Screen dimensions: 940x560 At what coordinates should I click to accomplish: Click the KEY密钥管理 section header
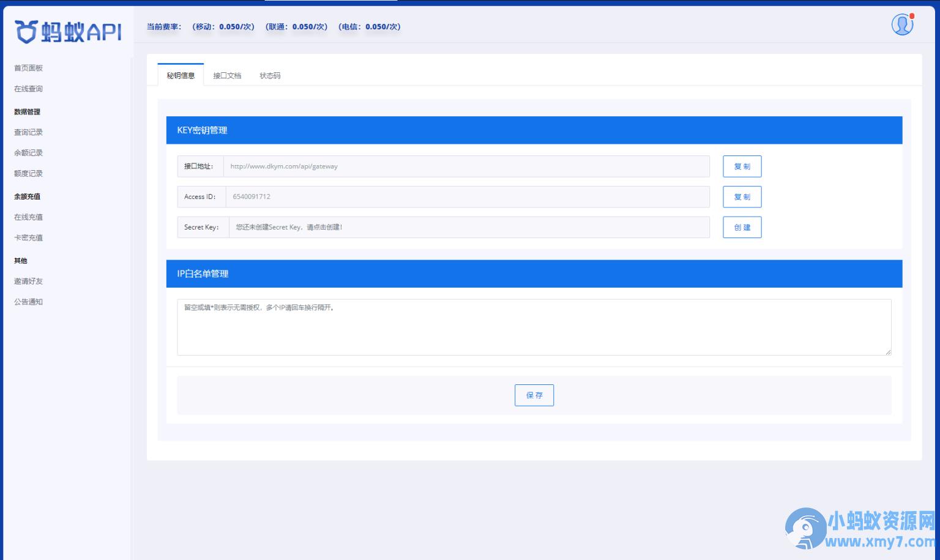[x=534, y=130]
